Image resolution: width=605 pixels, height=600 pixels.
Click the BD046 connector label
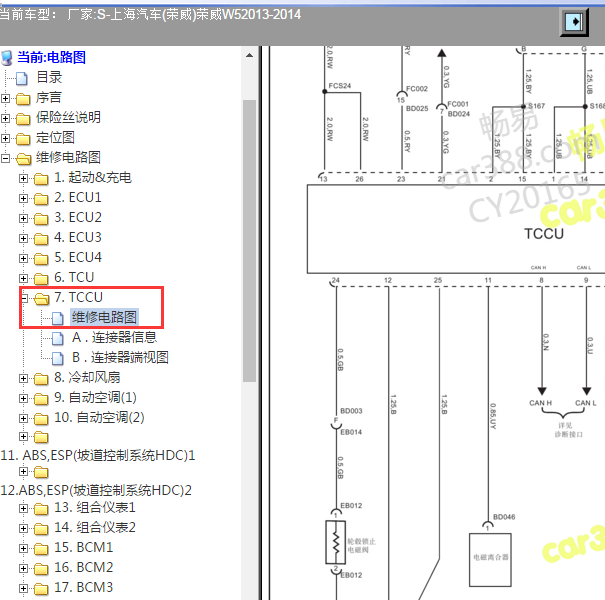pyautogui.click(x=504, y=517)
